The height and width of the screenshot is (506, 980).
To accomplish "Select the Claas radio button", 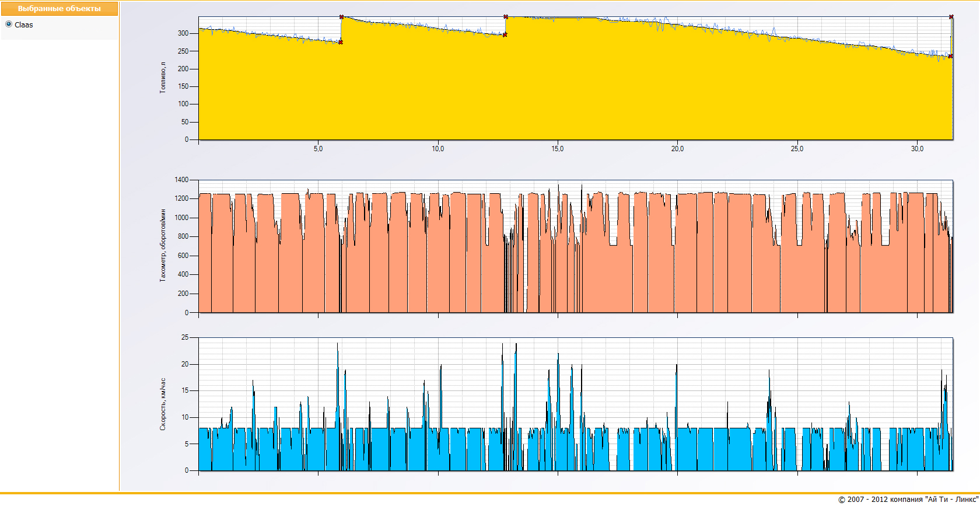I will click(x=8, y=25).
